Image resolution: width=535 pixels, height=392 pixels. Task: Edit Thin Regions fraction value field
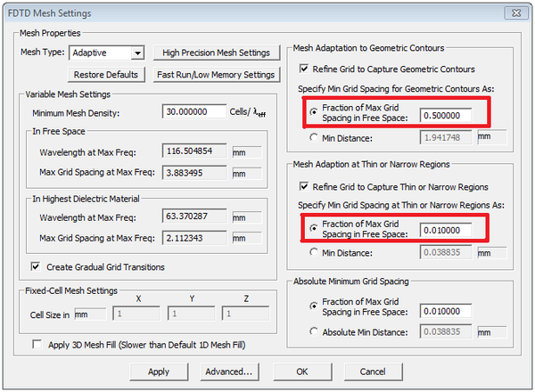pyautogui.click(x=445, y=231)
